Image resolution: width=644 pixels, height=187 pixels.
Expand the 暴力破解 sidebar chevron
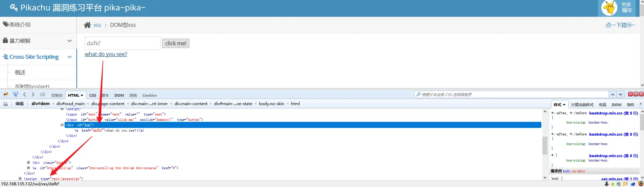70,41
